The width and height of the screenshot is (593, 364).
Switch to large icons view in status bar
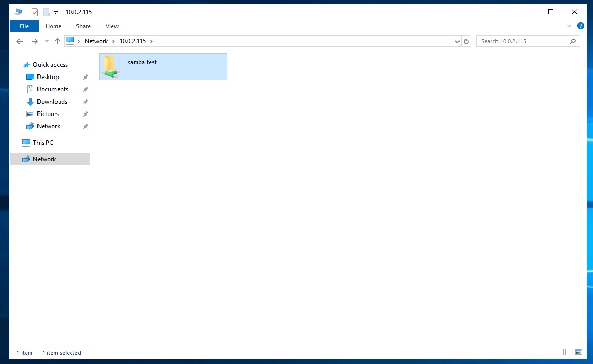579,352
